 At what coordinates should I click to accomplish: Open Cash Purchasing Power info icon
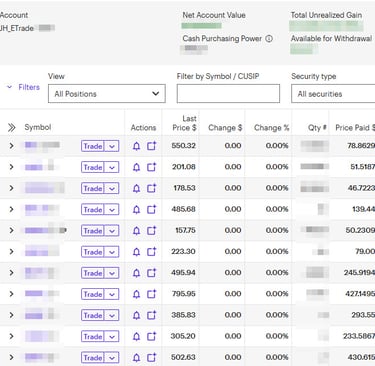pos(269,39)
